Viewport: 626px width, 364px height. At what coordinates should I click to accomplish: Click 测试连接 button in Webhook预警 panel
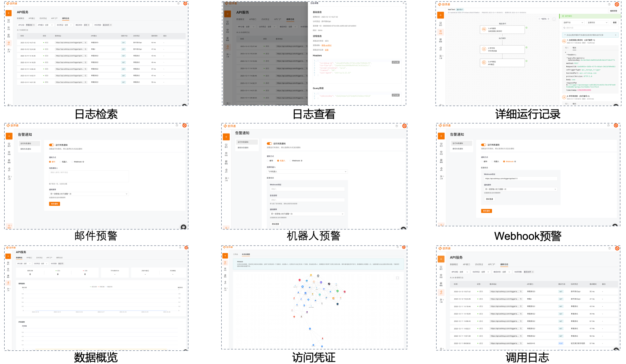pos(489,199)
